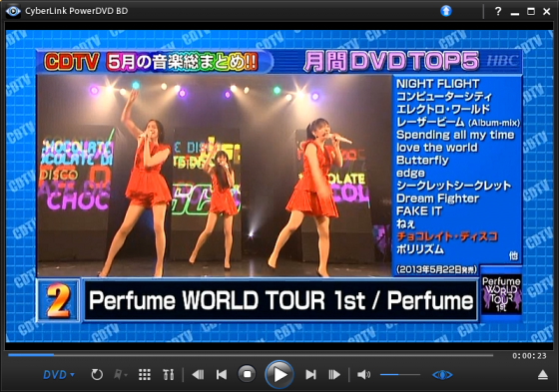Maximize the PowerDVD window

tap(531, 11)
